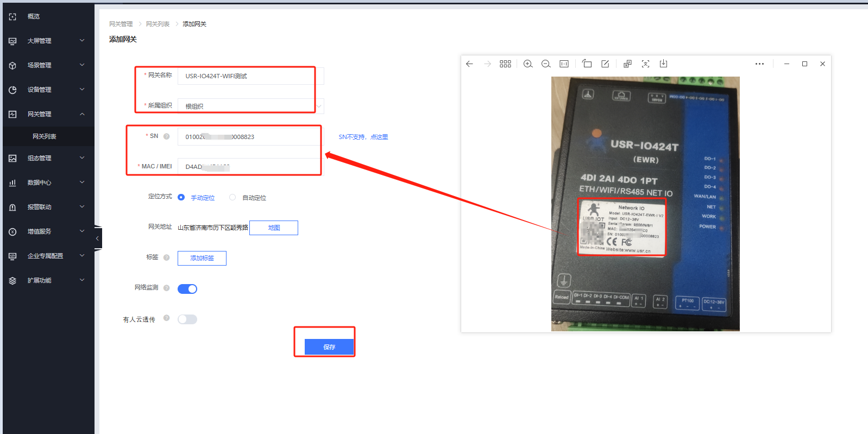Image resolution: width=868 pixels, height=434 pixels.
Task: Expand 扩展功能 menu
Action: click(82, 280)
